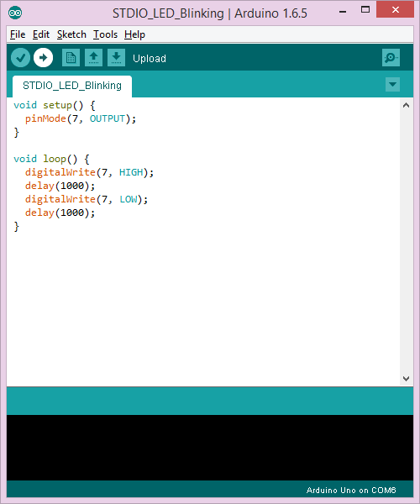
Task: Click the black console output area
Action: (210, 448)
